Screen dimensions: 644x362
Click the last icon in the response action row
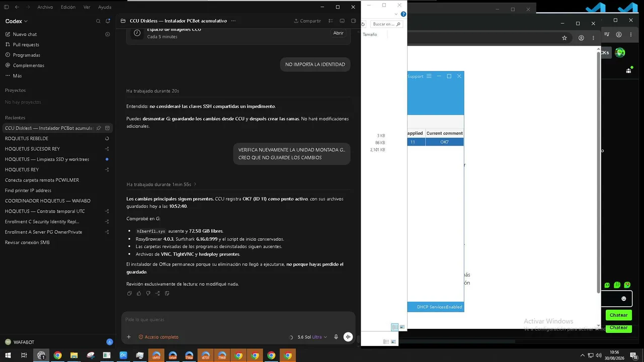pos(167,294)
